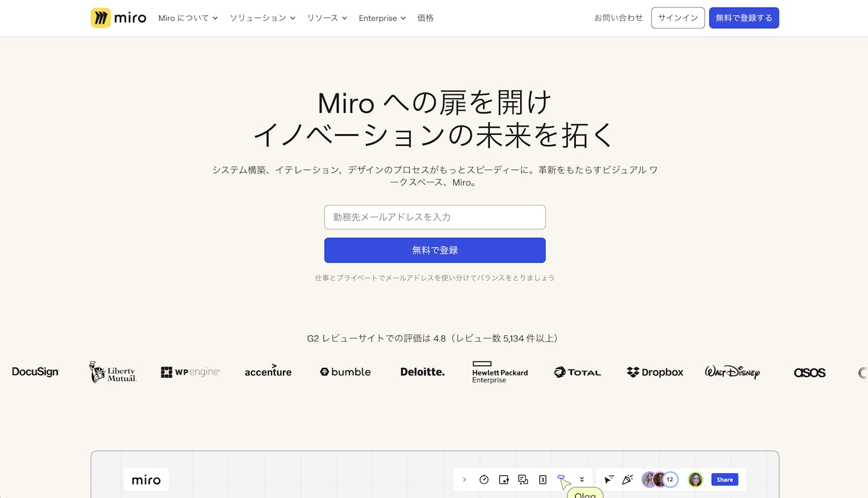Focus the work email address input field
Screen dimensions: 868x498
(x=435, y=217)
